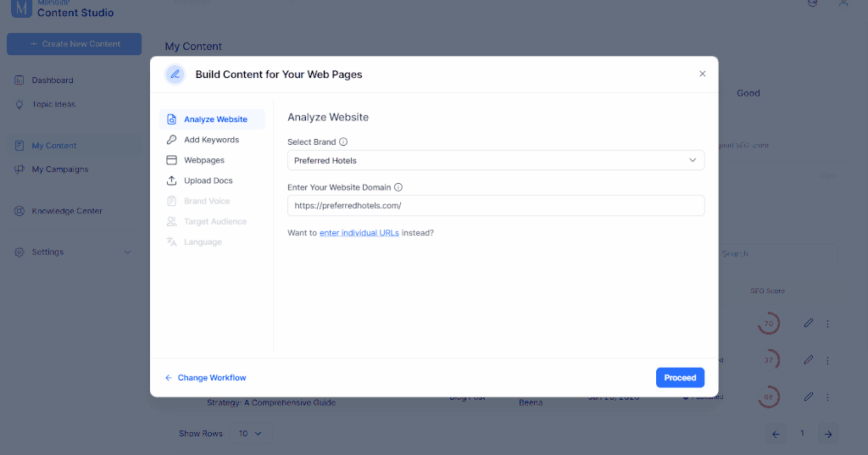Close the Build Content dialog

point(702,74)
